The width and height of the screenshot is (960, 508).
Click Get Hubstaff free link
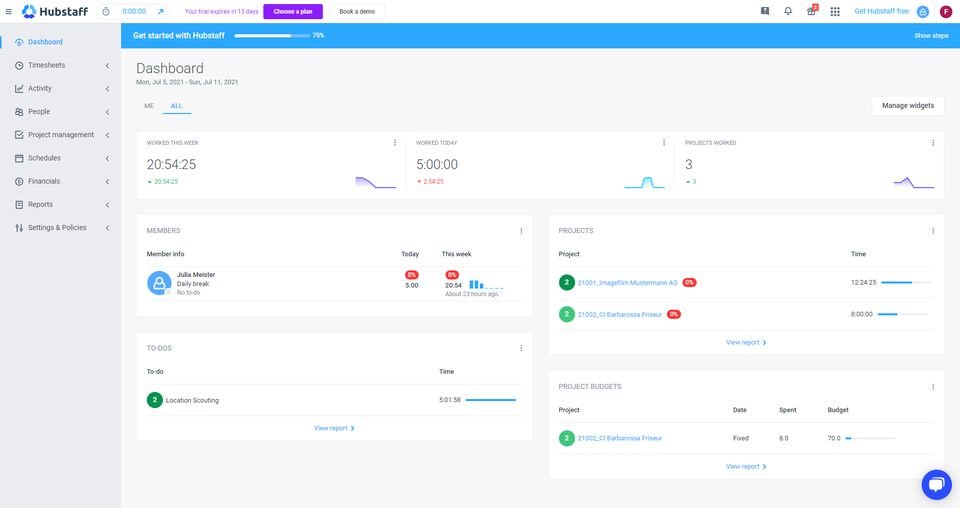[882, 11]
